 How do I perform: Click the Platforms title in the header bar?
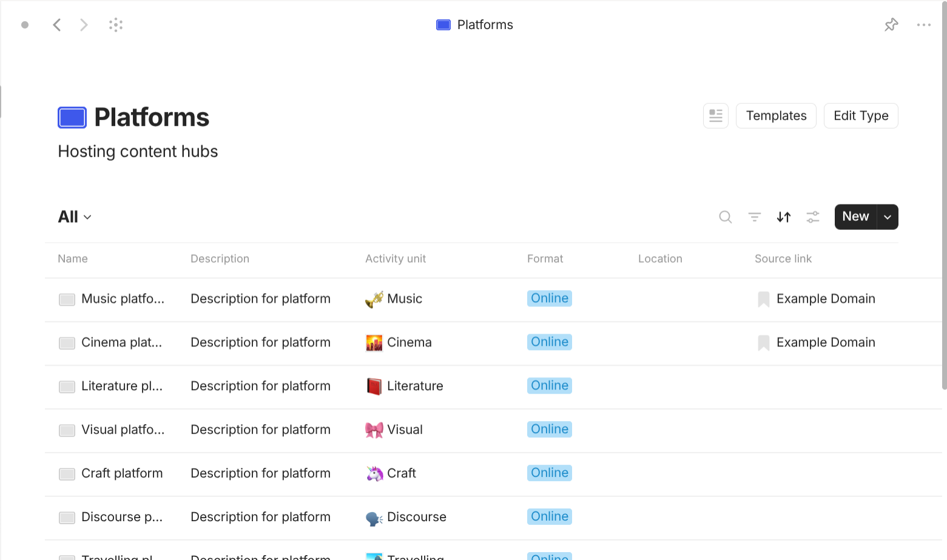(x=485, y=24)
